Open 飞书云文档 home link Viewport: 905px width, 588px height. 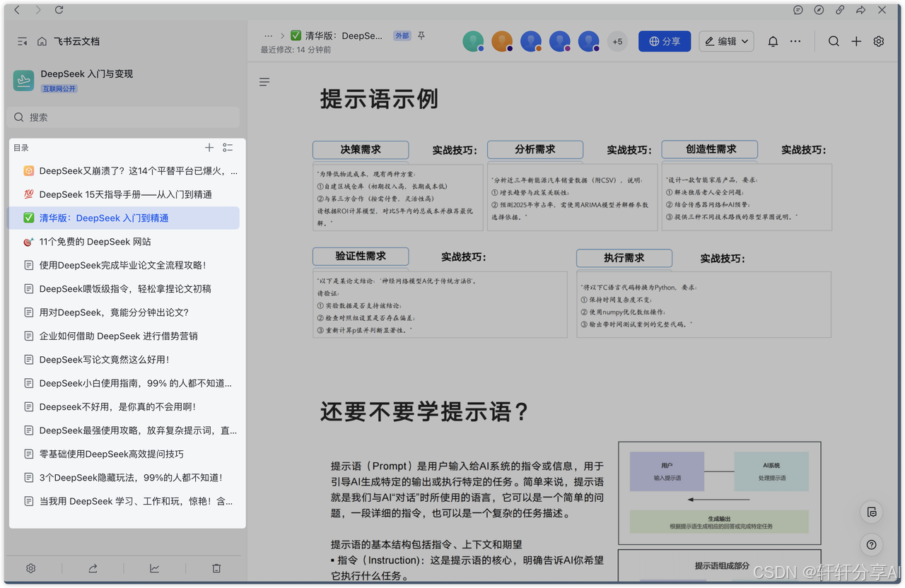[x=76, y=42]
